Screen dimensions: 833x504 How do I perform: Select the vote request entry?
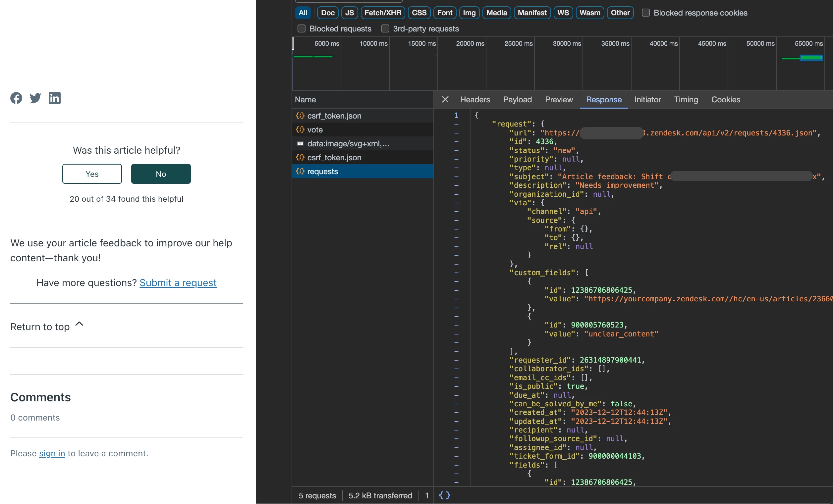click(315, 130)
